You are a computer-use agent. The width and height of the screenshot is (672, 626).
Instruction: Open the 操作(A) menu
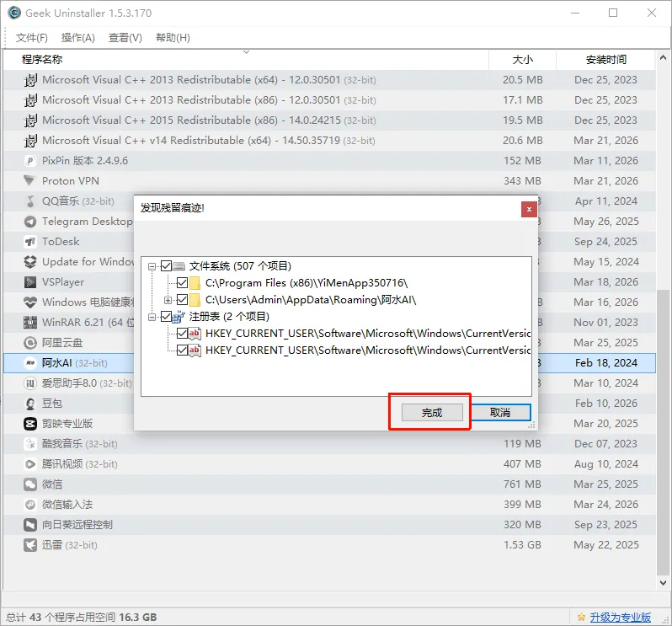pyautogui.click(x=78, y=38)
